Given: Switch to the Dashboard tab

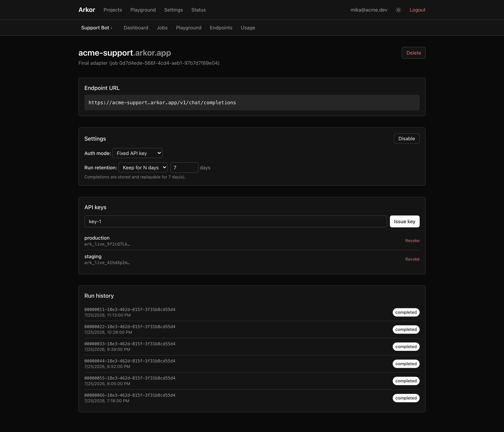Looking at the screenshot, I should coord(136,28).
